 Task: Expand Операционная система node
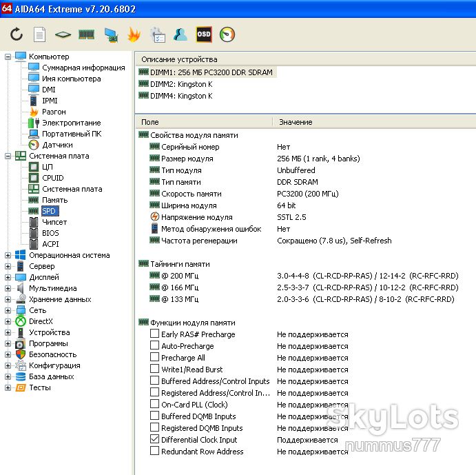point(8,255)
